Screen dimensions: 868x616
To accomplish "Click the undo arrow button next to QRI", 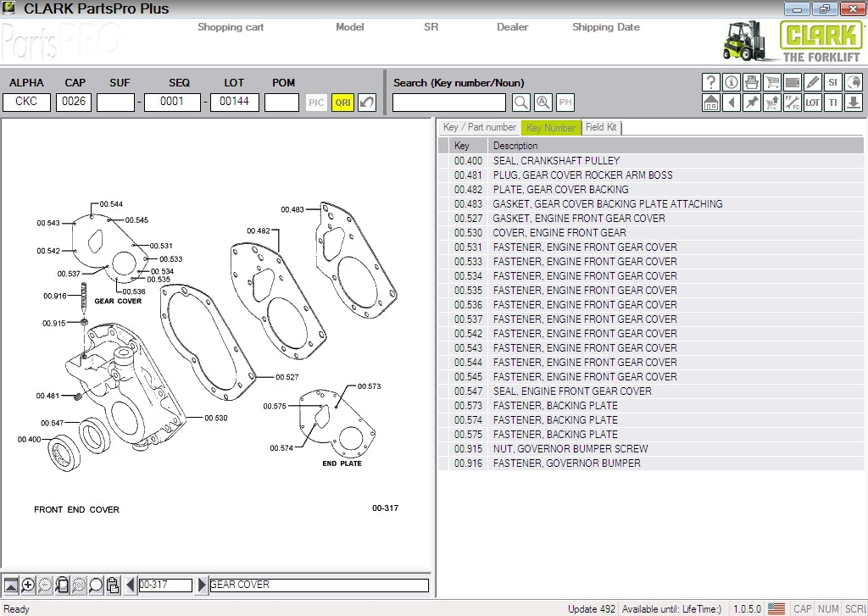I will (366, 103).
